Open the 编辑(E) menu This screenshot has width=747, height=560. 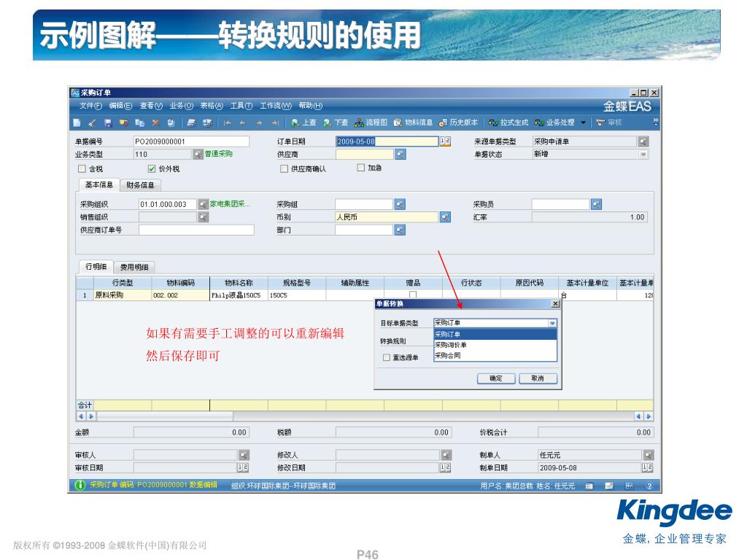(120, 106)
